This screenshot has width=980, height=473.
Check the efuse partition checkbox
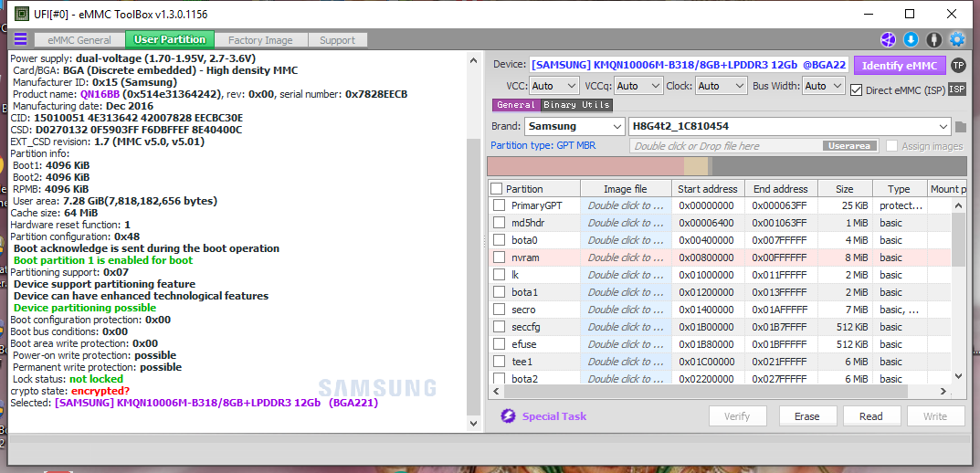499,343
